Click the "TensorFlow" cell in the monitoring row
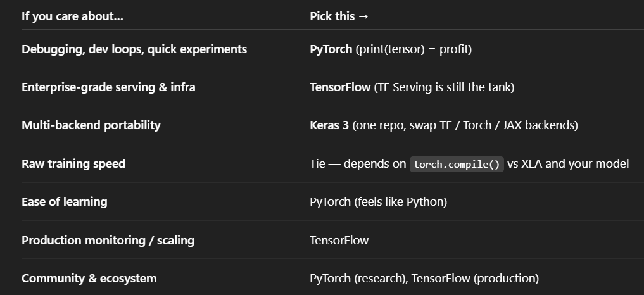This screenshot has width=644, height=295. [339, 241]
